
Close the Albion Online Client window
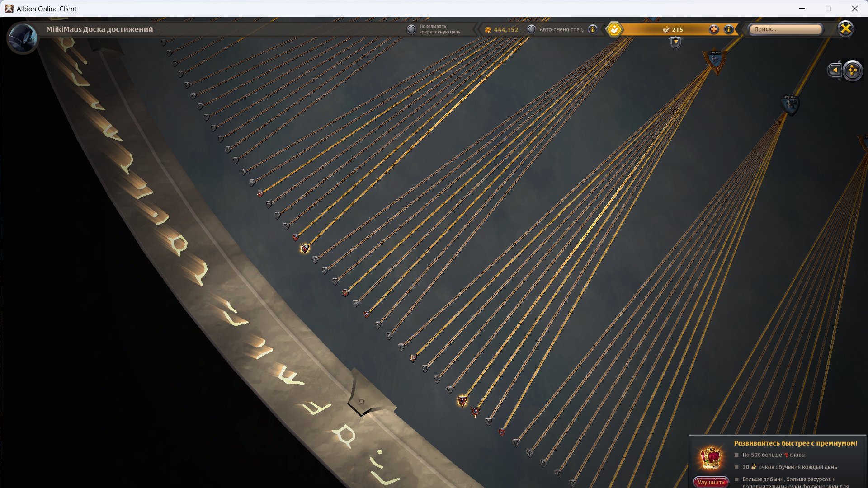click(854, 9)
